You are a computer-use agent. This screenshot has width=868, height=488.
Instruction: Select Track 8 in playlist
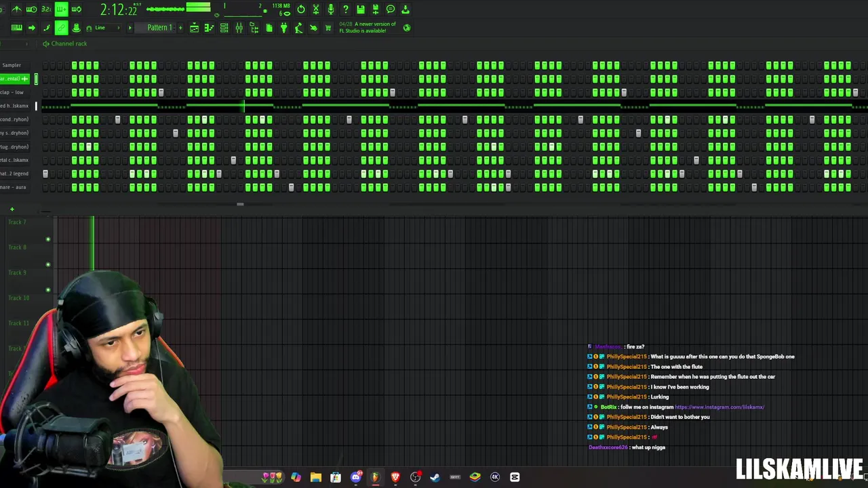point(18,247)
